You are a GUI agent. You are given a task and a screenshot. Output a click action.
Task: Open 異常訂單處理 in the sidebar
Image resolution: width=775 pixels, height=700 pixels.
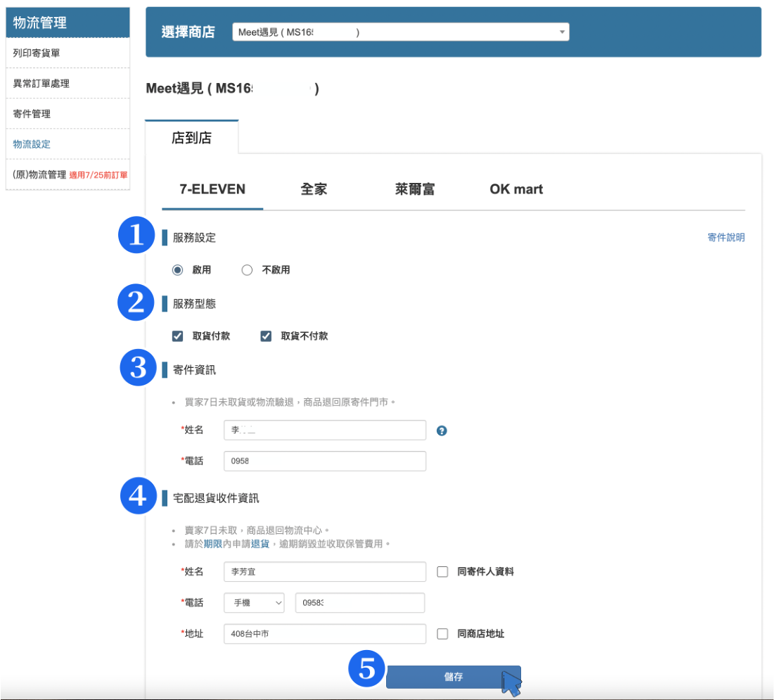point(68,84)
